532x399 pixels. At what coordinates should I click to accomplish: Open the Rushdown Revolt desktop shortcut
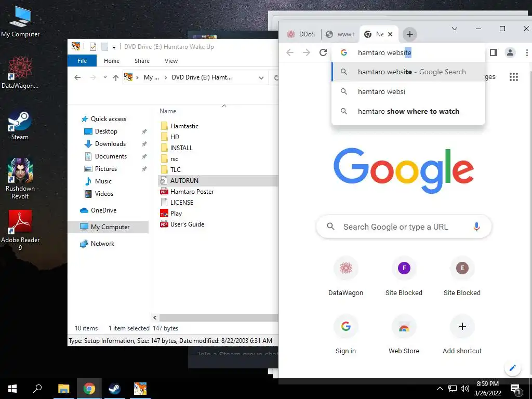point(20,179)
